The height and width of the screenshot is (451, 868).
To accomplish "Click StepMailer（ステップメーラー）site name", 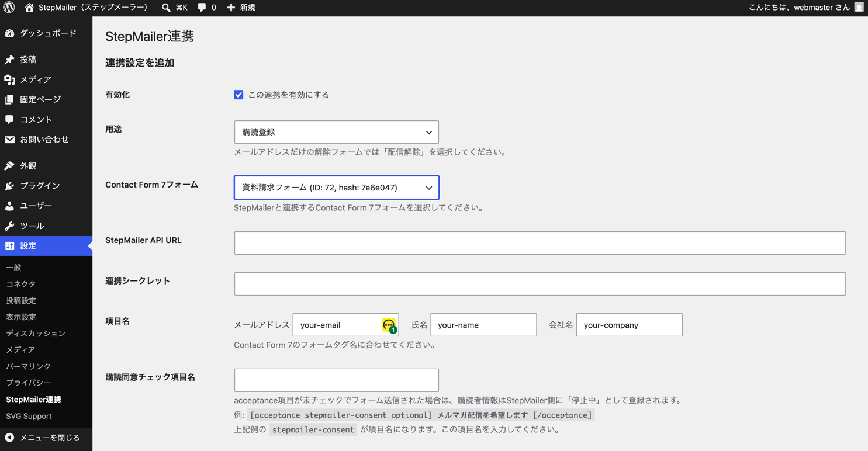I will [94, 8].
